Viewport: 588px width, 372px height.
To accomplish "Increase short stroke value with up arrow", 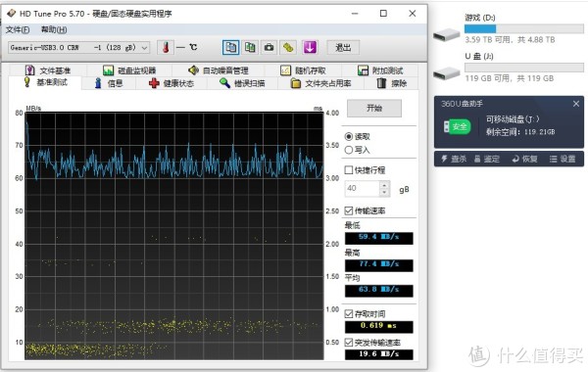I will pos(384,185).
